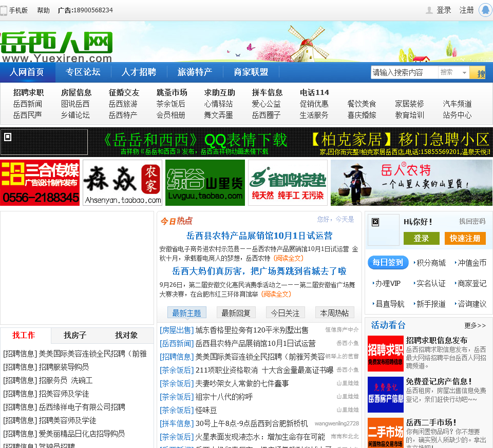Open the 手机版 link
The width and height of the screenshot is (493, 448).
(18, 10)
